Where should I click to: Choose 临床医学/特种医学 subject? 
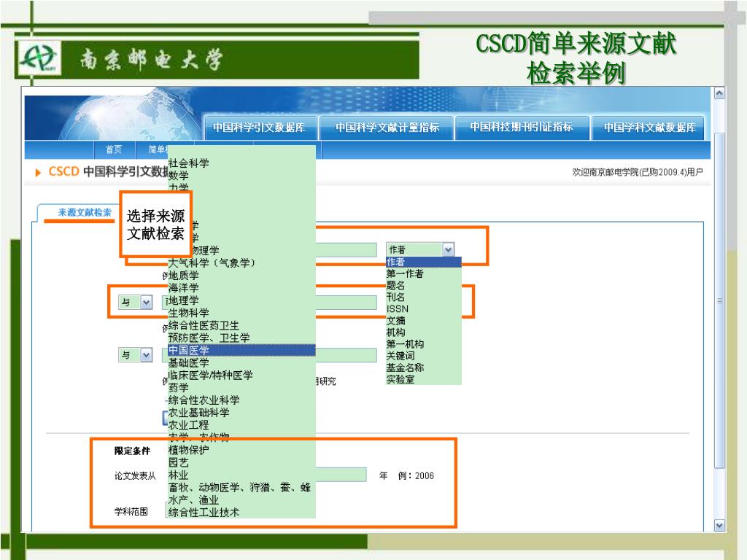tap(241, 376)
